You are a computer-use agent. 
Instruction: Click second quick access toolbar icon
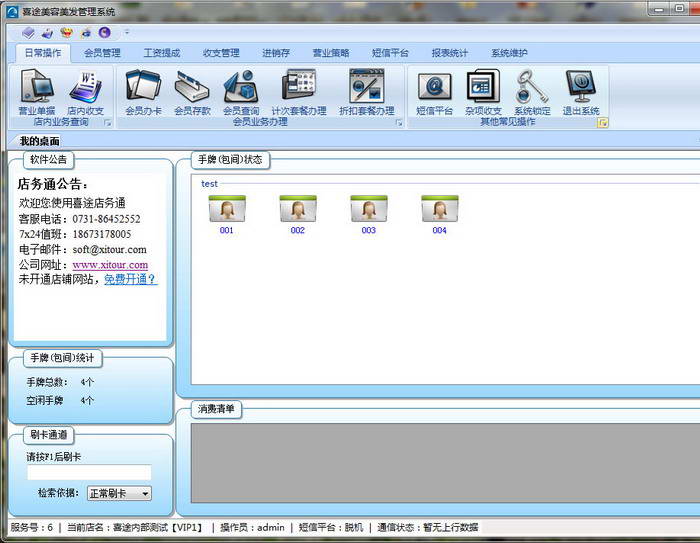click(x=47, y=33)
